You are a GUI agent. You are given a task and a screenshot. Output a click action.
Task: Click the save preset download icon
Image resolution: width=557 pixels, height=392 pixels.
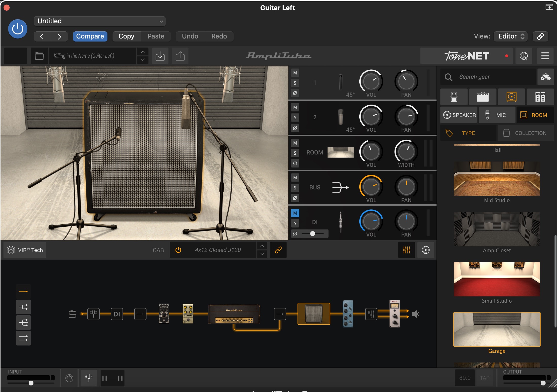click(x=160, y=56)
